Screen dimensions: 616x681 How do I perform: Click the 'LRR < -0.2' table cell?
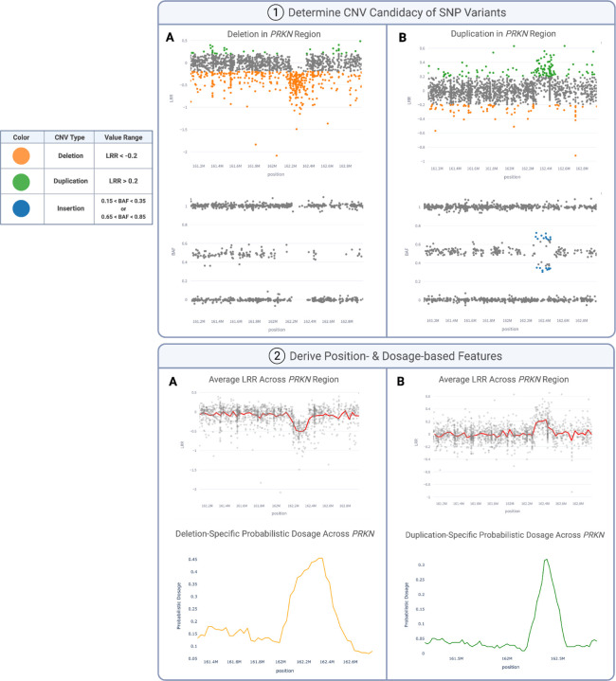121,156
